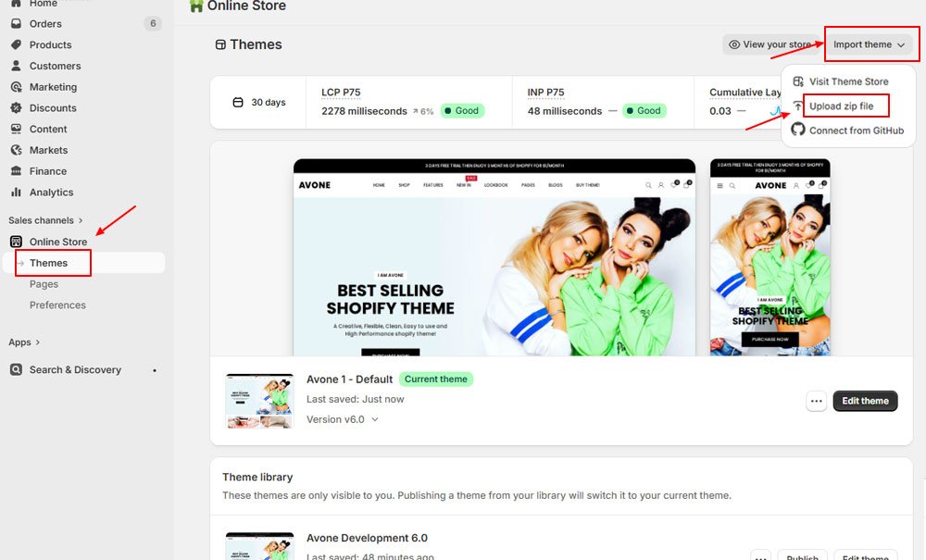Screen dimensions: 926x560
Task: Choose Visit Theme Store menu item
Action: click(x=848, y=81)
